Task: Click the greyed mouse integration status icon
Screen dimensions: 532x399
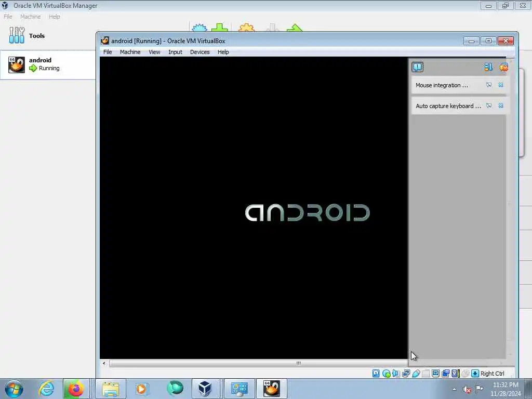Action: click(x=465, y=374)
